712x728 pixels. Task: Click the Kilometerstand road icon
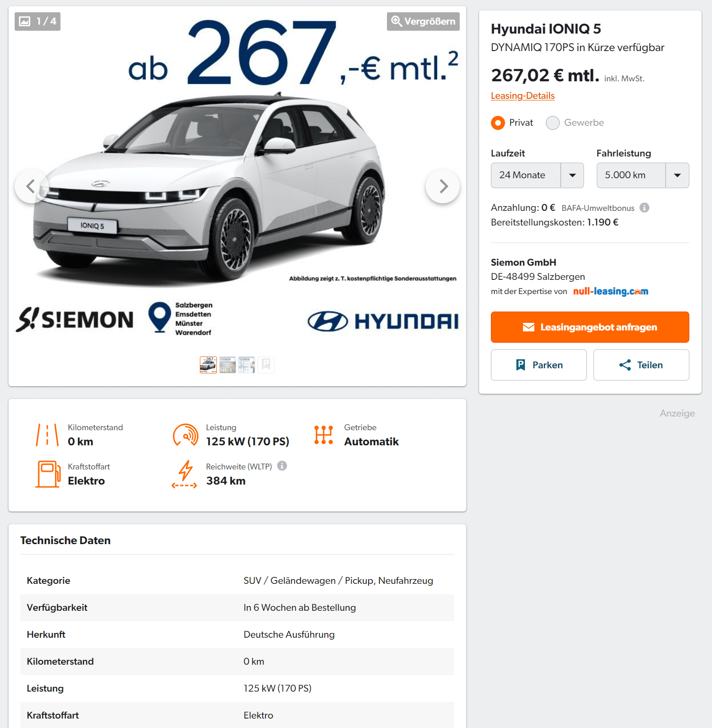coord(47,435)
